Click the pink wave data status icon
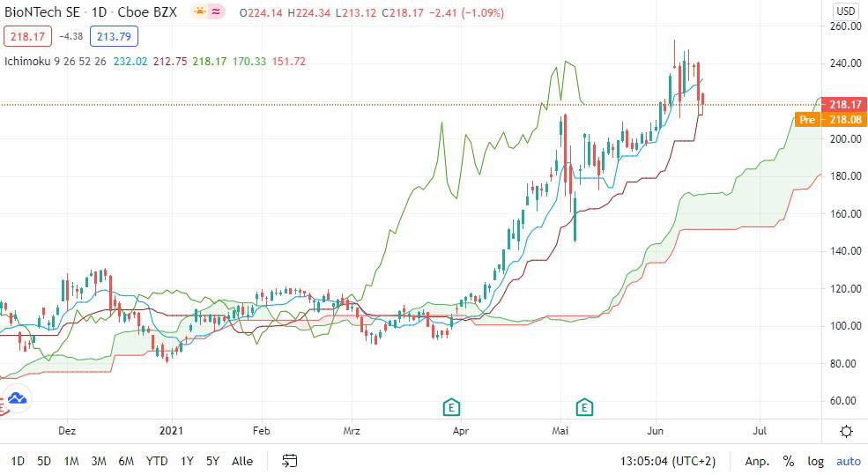The image size is (868, 475). pos(216,11)
